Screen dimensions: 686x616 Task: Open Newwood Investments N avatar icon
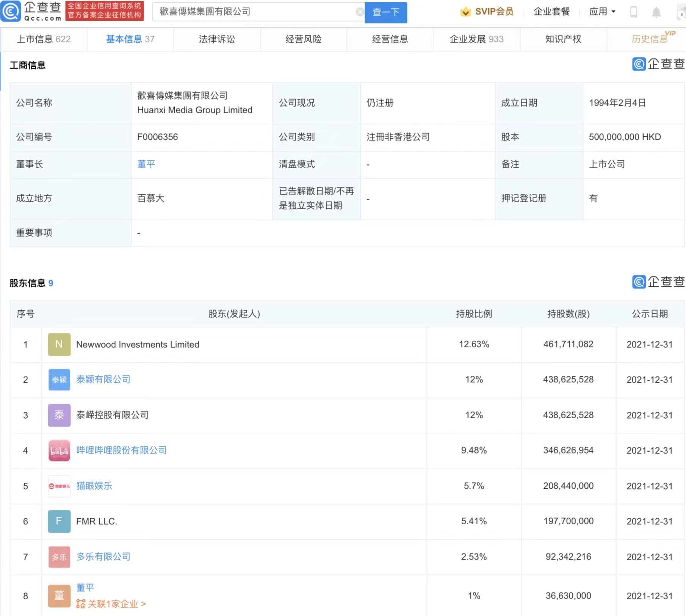[x=59, y=344]
